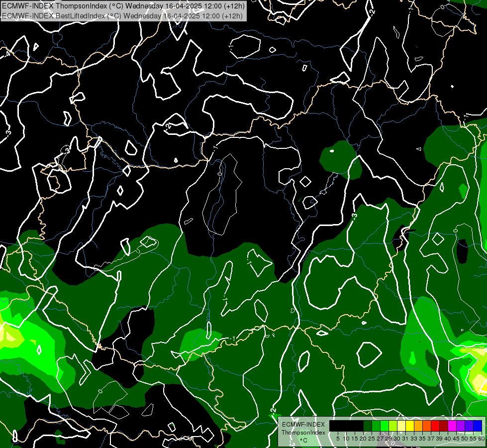Select the bright red 37–39 legend swatch

click(x=435, y=426)
